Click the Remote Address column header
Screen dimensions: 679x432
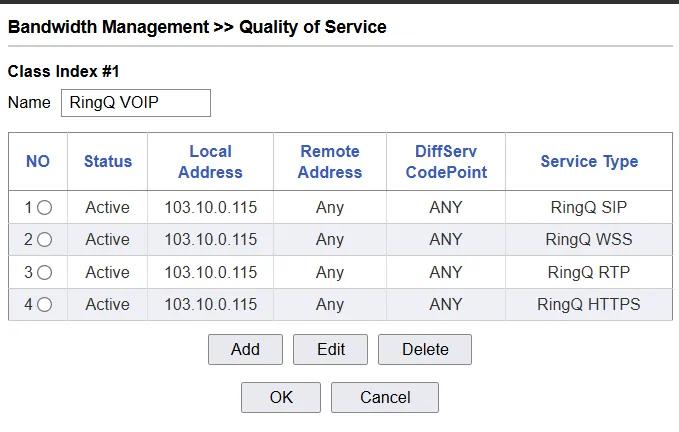tap(330, 161)
